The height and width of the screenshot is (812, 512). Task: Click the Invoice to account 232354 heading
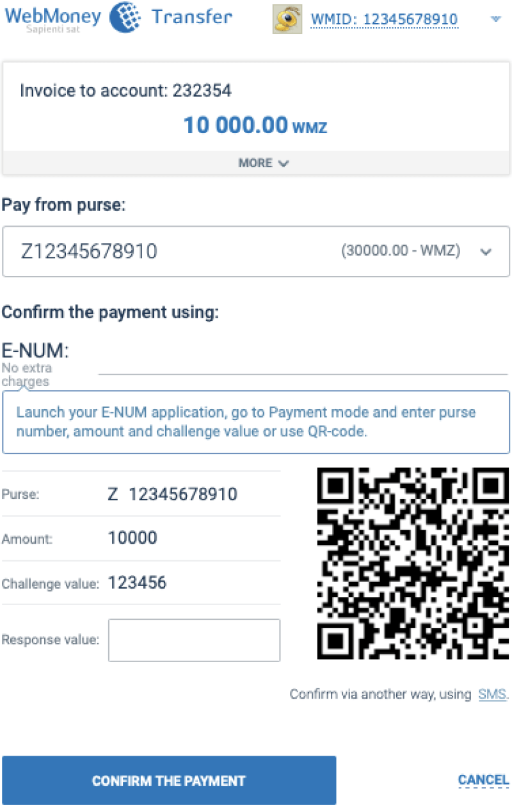coord(126,90)
